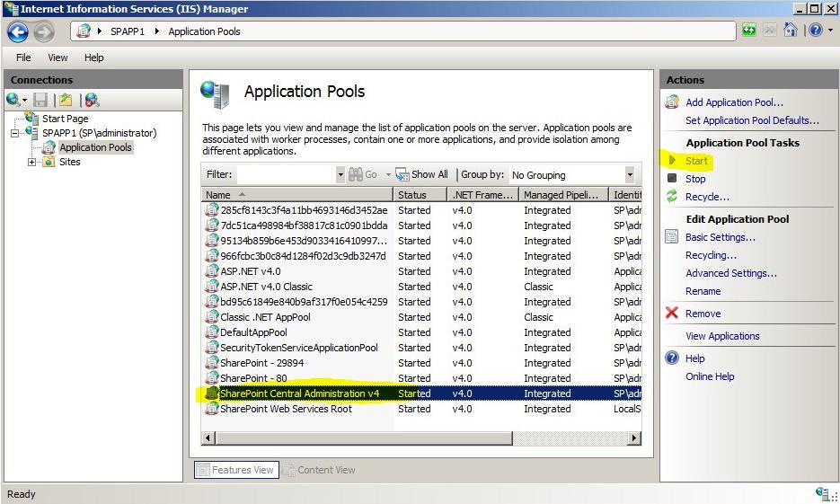Screen dimensions: 840x504
Task: Open the Filter combo box dropdown arrow
Action: [340, 174]
